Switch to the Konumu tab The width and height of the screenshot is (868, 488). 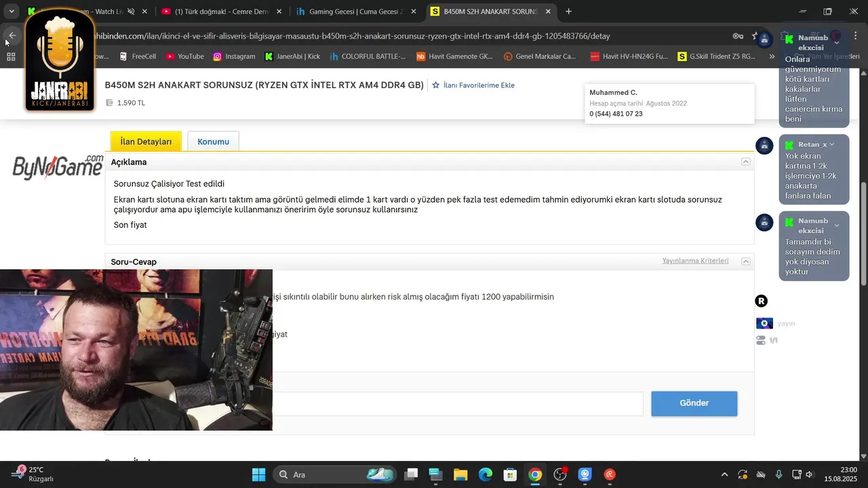click(x=213, y=142)
